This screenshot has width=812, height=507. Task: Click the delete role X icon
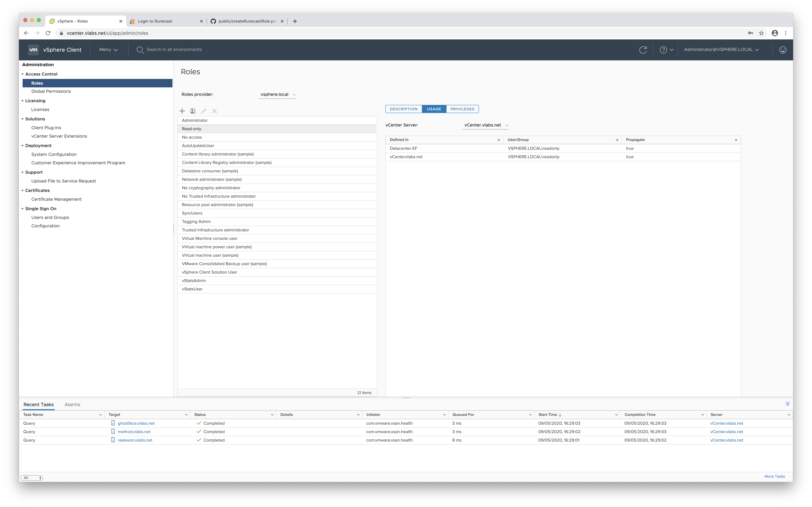(x=215, y=111)
